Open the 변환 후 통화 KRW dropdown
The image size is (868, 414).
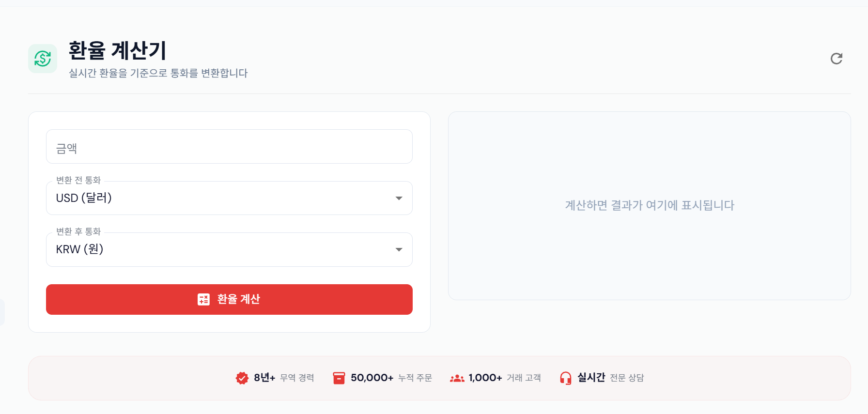[229, 250]
